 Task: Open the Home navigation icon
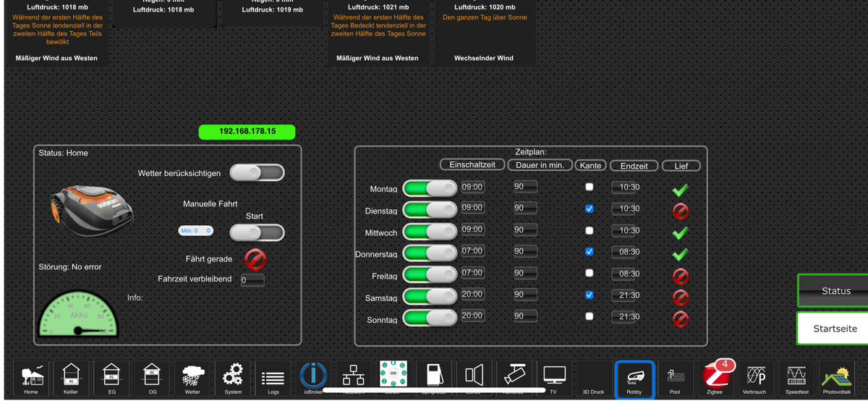coord(31,379)
